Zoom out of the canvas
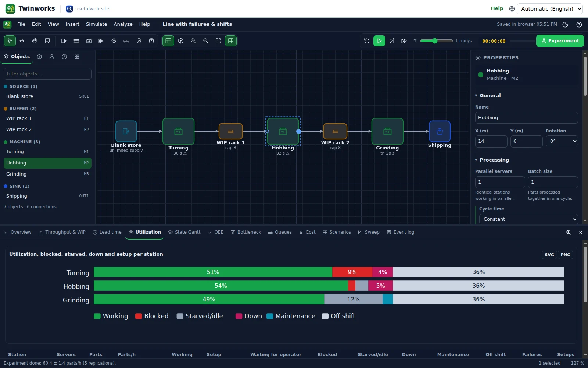Screen dimensions: 588x368 (x=206, y=41)
